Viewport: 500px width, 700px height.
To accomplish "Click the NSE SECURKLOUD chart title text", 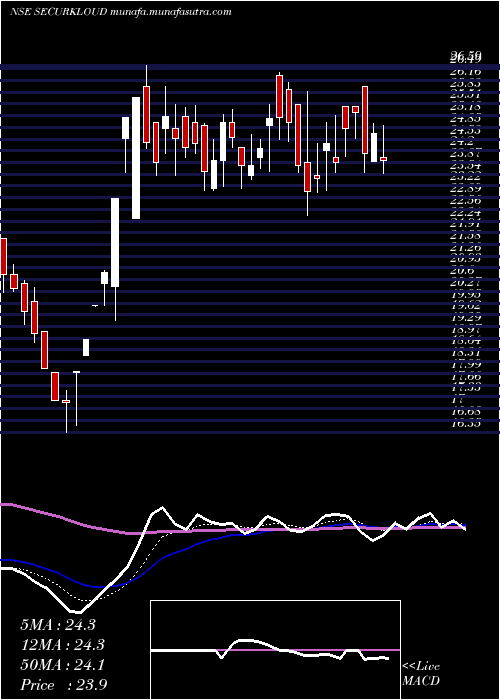I will (x=120, y=12).
